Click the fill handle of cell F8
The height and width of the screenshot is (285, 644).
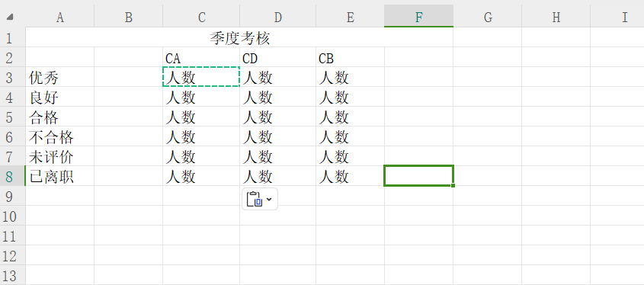453,186
